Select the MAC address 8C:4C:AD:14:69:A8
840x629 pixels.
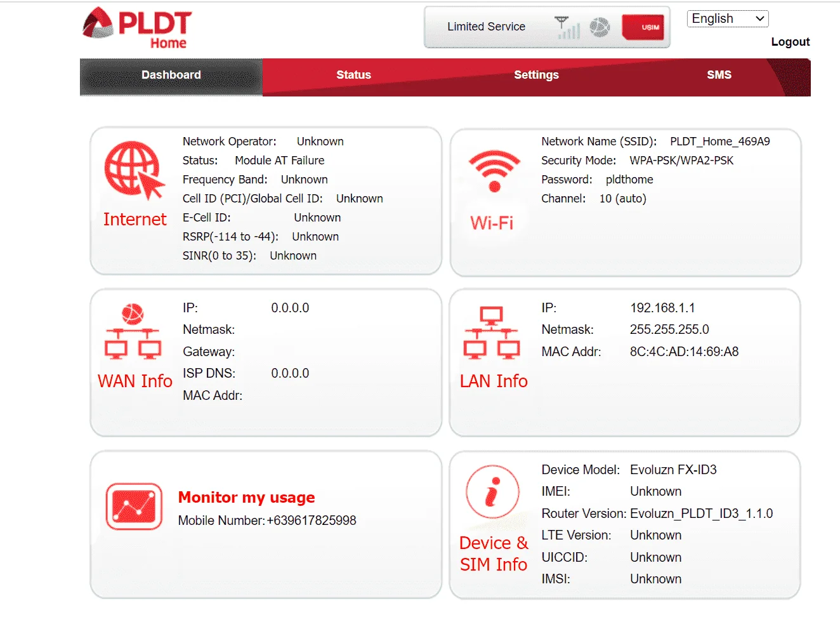pos(684,352)
